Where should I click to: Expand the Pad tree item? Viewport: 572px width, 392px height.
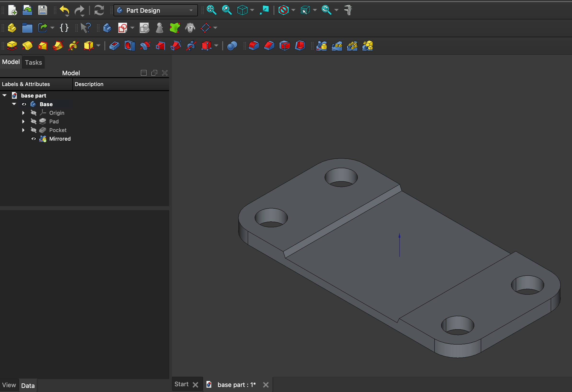tap(23, 122)
